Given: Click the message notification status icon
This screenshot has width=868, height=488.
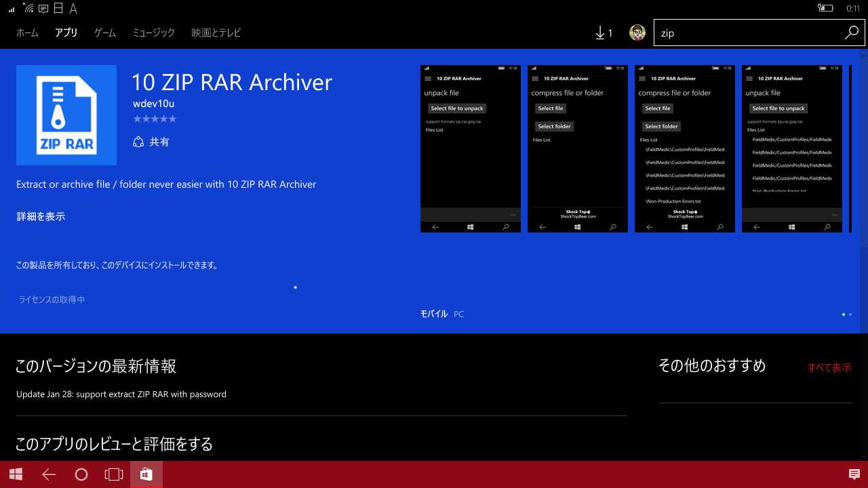Looking at the screenshot, I should (43, 8).
